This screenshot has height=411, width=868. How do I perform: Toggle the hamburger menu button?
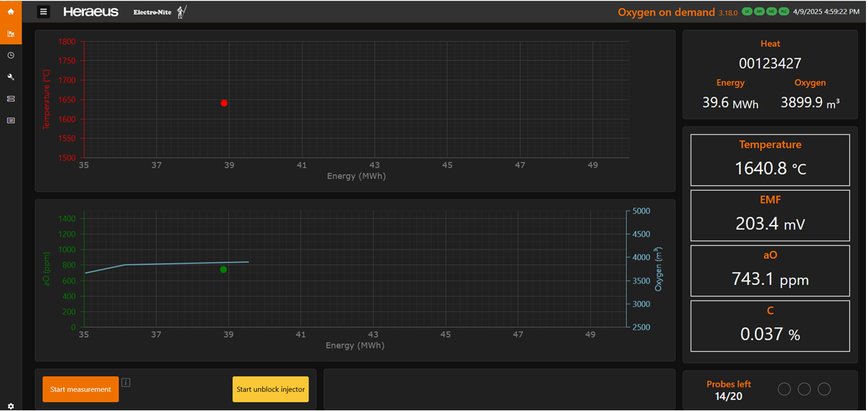click(x=43, y=11)
